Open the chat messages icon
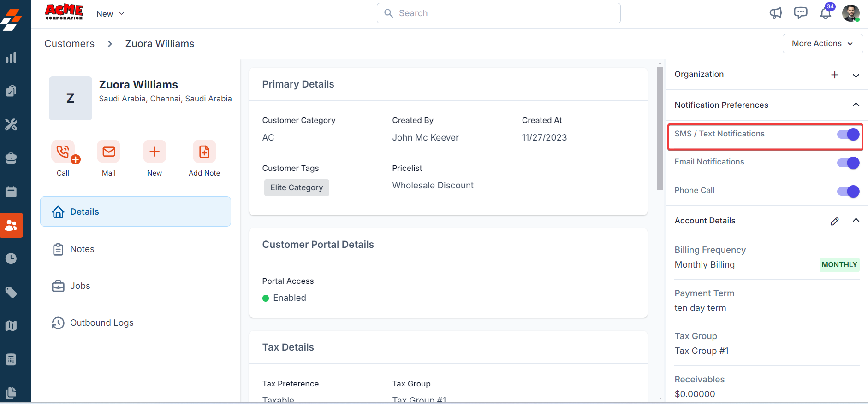The image size is (868, 404). coord(801,13)
